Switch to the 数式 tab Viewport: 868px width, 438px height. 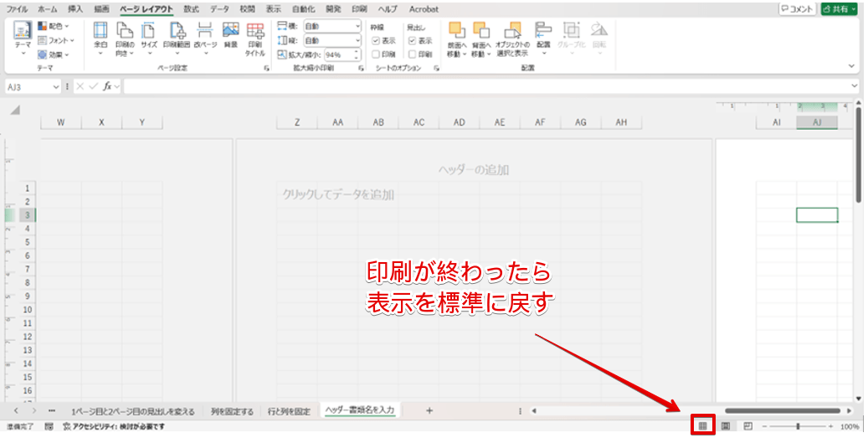point(191,9)
